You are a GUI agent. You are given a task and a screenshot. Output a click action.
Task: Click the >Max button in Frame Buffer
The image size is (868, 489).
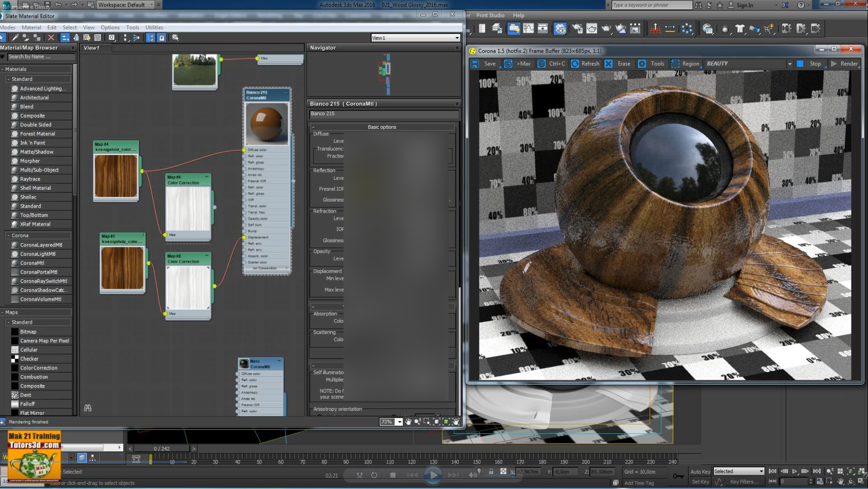tap(518, 63)
